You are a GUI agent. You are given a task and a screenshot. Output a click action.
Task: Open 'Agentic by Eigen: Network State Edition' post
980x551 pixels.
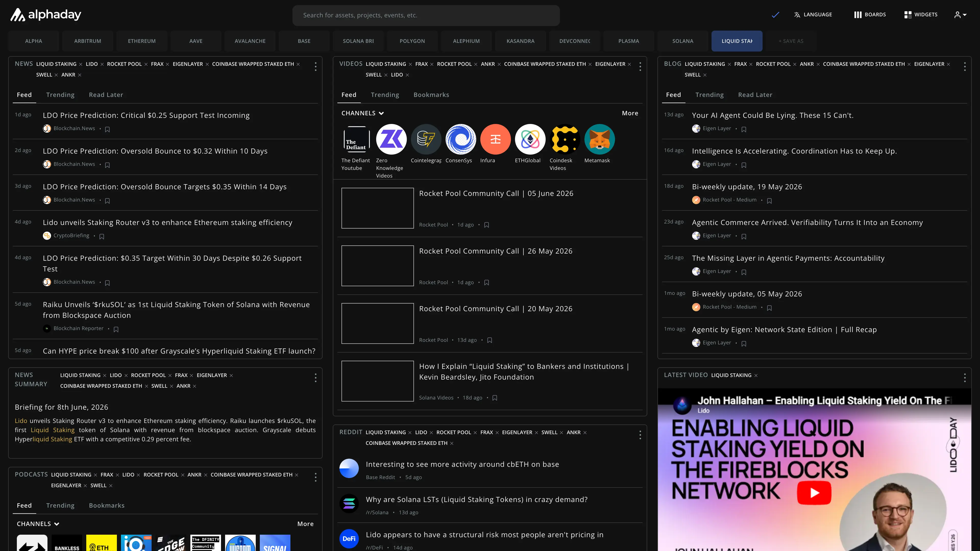[x=784, y=330]
